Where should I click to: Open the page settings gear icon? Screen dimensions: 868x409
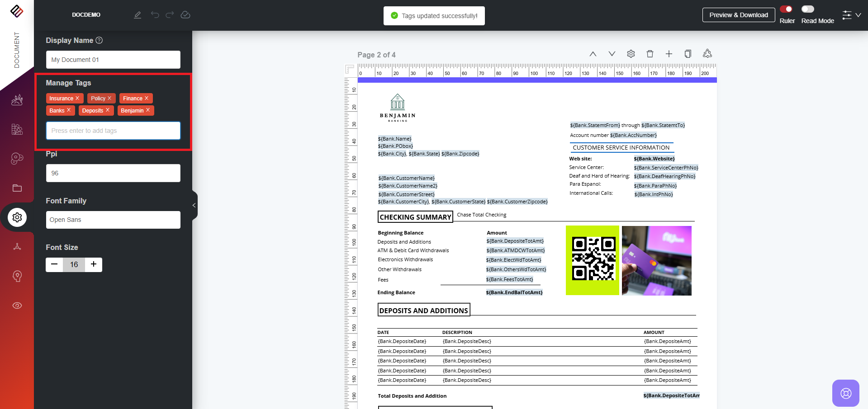(631, 54)
